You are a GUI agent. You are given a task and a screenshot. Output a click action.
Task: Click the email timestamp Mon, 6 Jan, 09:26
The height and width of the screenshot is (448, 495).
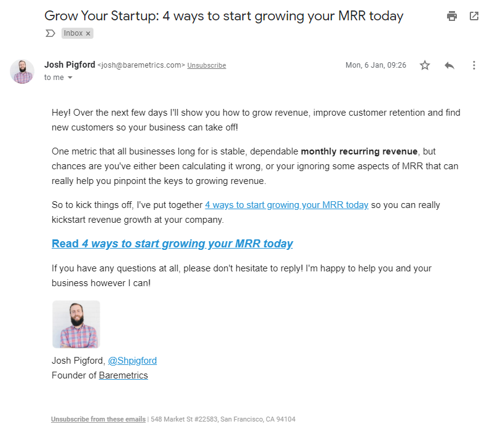376,65
